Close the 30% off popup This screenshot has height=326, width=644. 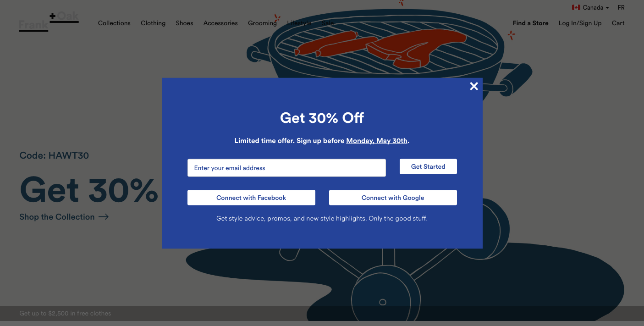click(x=474, y=86)
